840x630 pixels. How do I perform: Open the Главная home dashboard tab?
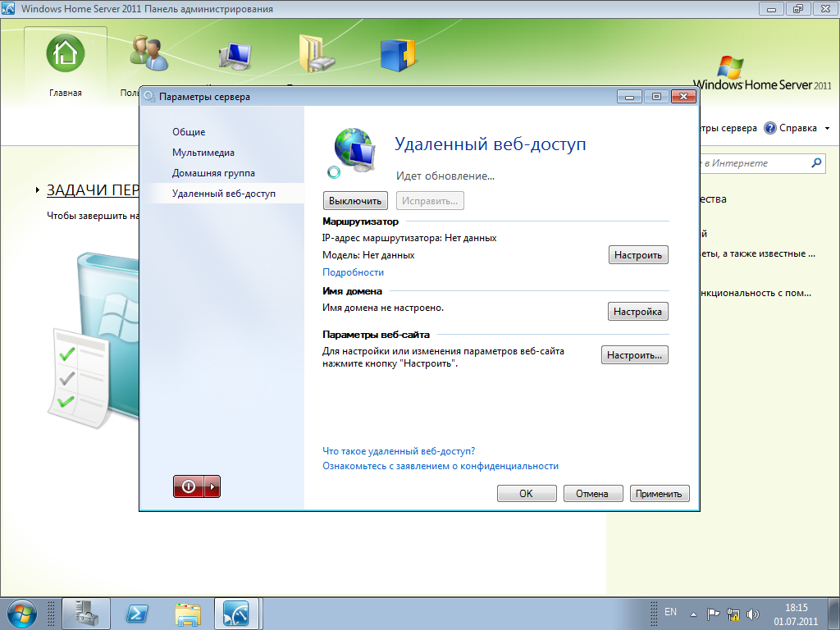click(66, 63)
